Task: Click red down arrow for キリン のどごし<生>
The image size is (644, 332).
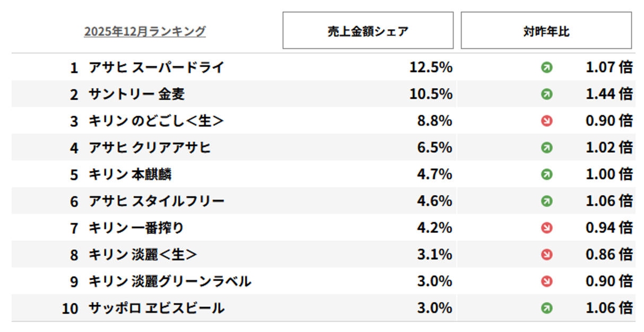Action: point(546,121)
